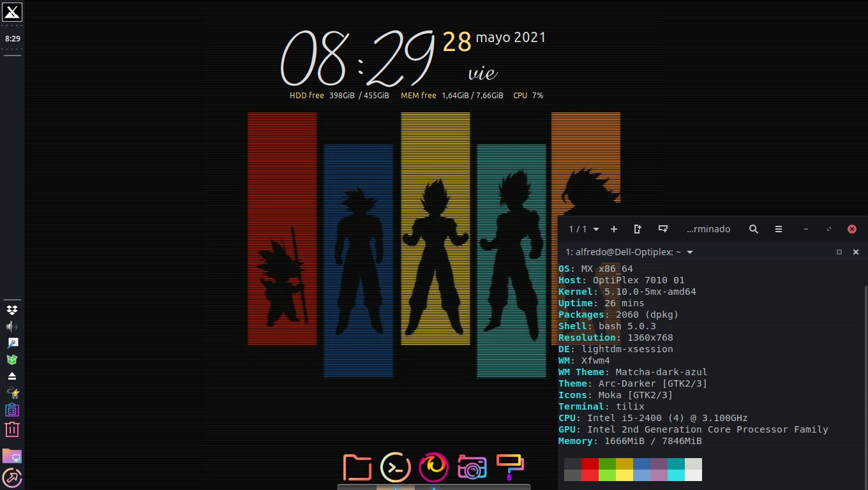868x490 pixels.
Task: Open the clipboard manager icon
Action: (12, 410)
